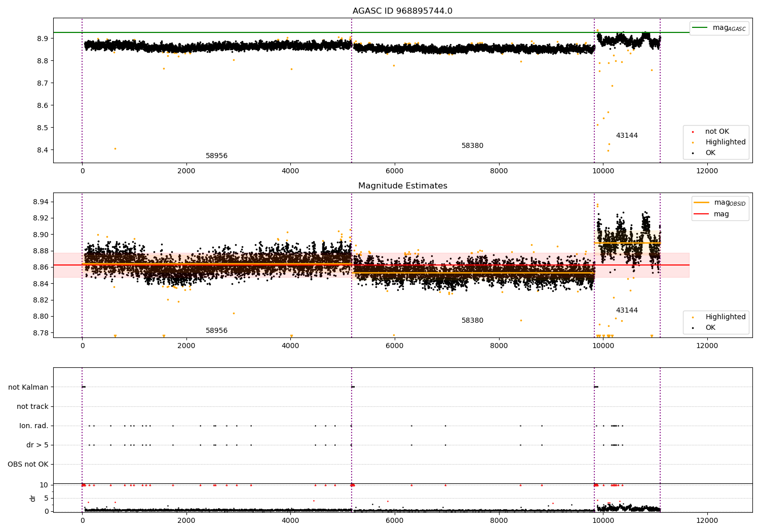Image resolution: width=760 pixels, height=532 pixels.
Task: Click the 10 tick on the dr axis
Action: (44, 485)
